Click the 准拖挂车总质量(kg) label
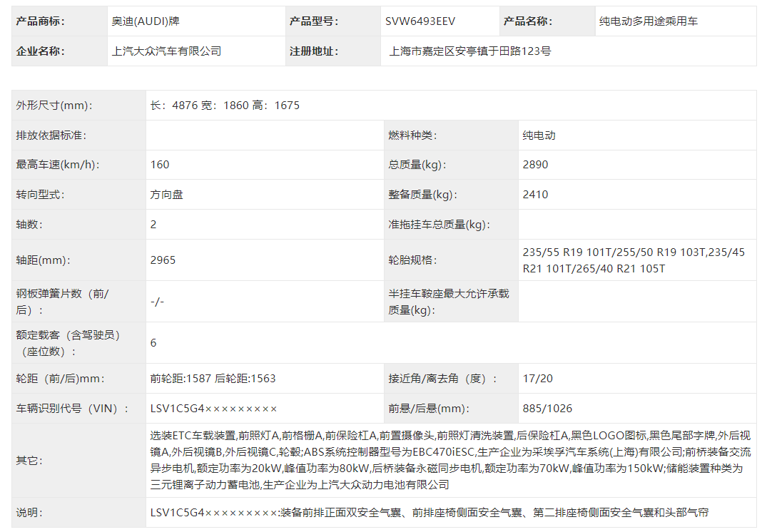 pyautogui.click(x=439, y=225)
